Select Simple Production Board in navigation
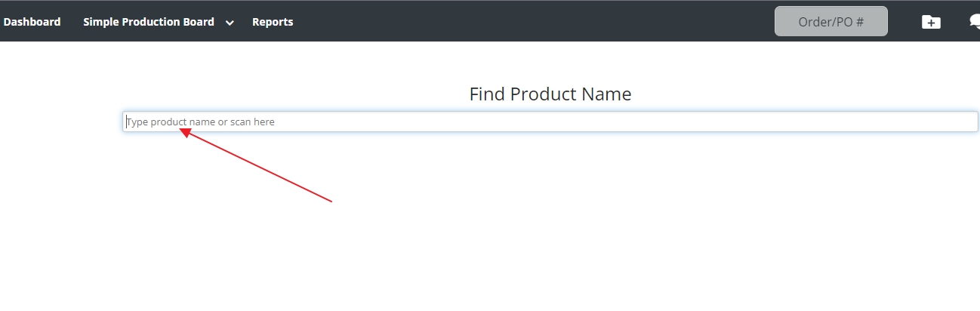Viewport: 980px width, 311px height. 149,22
